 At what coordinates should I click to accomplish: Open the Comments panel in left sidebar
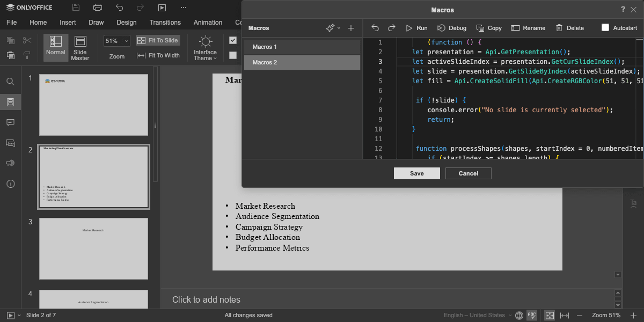coord(10,122)
